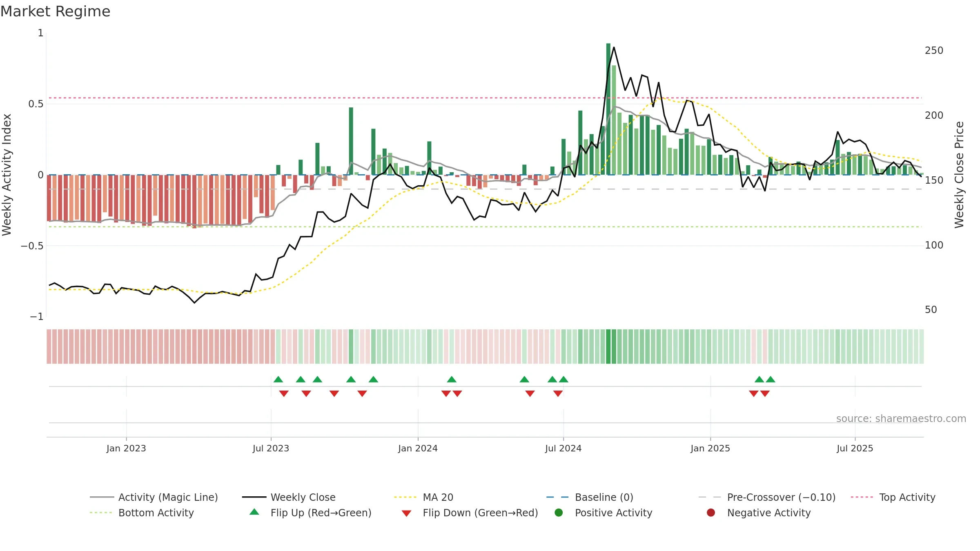
Task: Toggle the Activity (Magic Line) legend entry
Action: tap(154, 497)
